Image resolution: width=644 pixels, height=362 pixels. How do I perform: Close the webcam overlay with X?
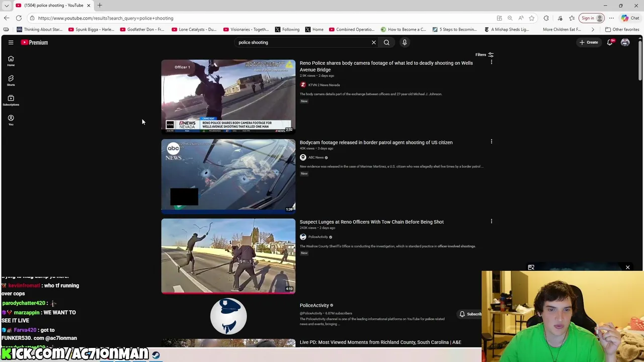pyautogui.click(x=627, y=267)
